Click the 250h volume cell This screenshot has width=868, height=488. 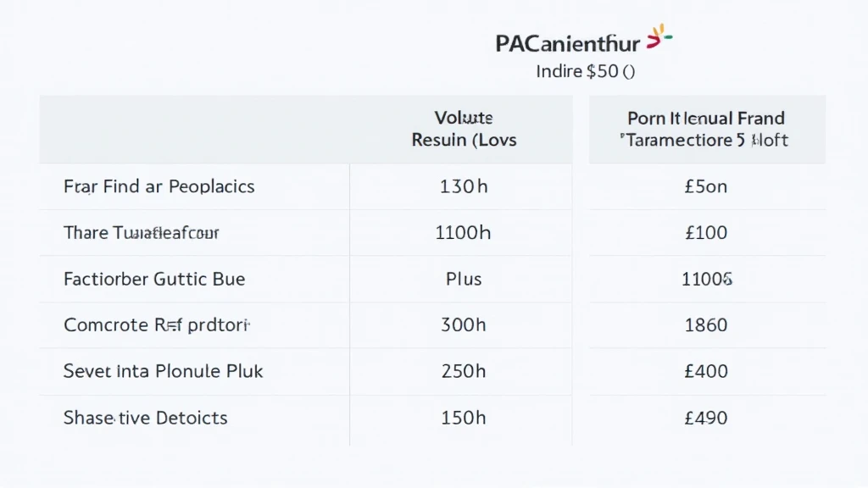pyautogui.click(x=464, y=371)
